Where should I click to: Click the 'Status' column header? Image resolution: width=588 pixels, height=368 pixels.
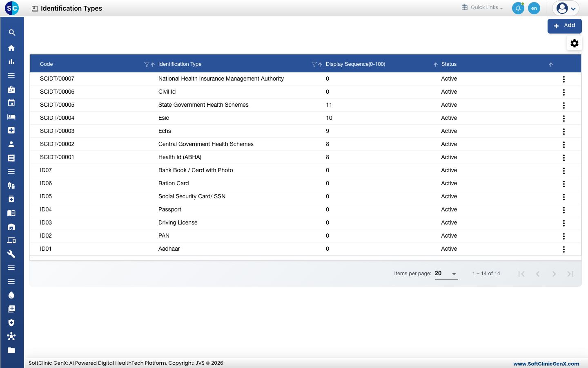pyautogui.click(x=449, y=64)
